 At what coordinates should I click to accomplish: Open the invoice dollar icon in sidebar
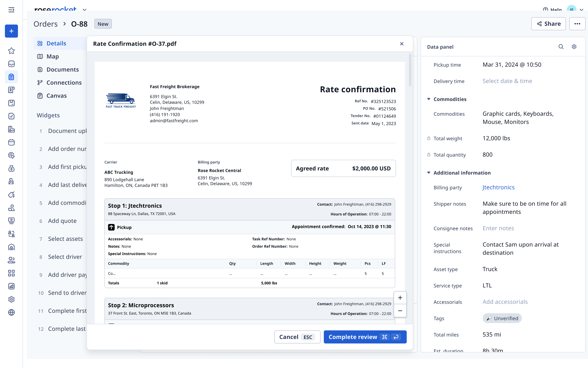pos(11,90)
